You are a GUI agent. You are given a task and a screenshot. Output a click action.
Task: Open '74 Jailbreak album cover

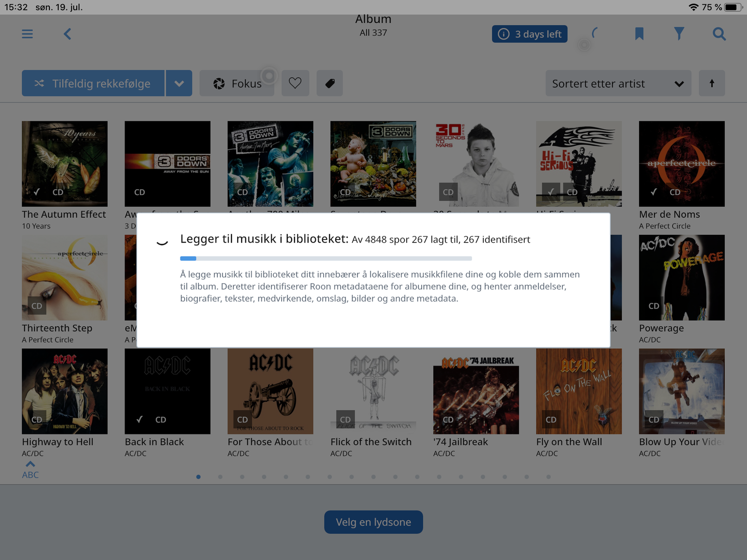[x=476, y=391]
